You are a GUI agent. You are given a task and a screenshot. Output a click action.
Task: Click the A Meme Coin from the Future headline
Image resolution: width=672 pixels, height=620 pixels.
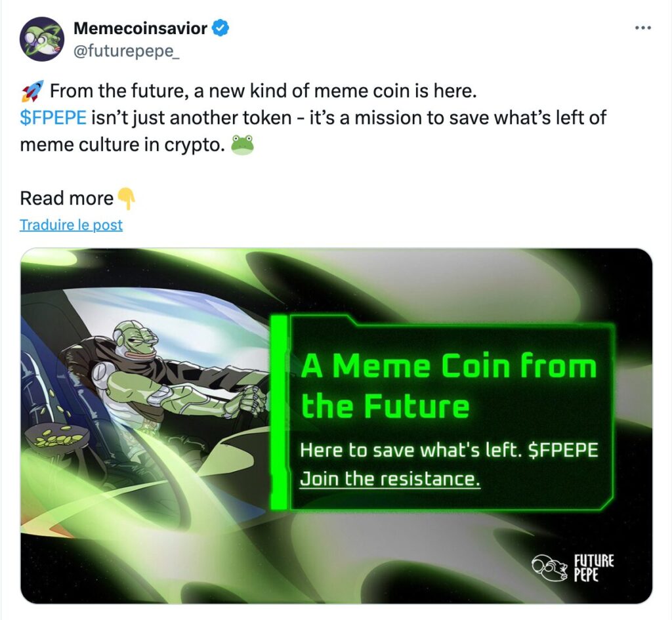point(448,386)
